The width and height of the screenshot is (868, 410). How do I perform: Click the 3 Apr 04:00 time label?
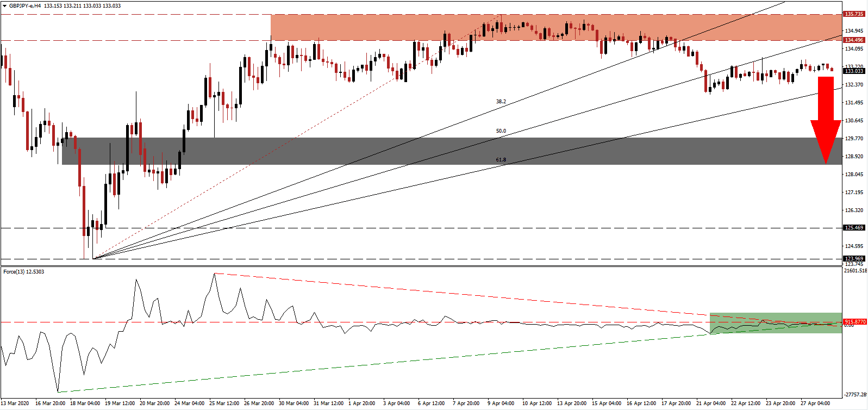396,403
